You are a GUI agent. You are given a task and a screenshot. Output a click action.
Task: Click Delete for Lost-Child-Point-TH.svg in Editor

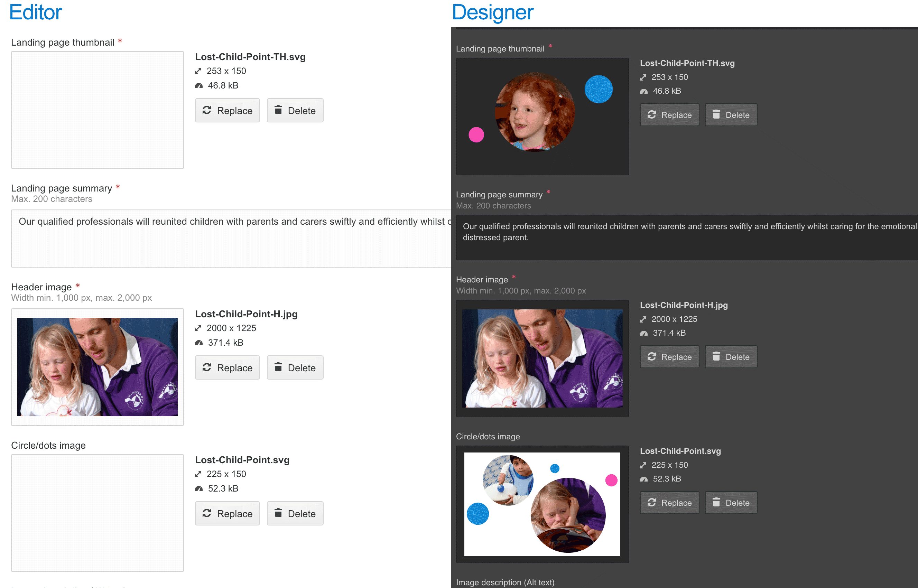pyautogui.click(x=295, y=111)
